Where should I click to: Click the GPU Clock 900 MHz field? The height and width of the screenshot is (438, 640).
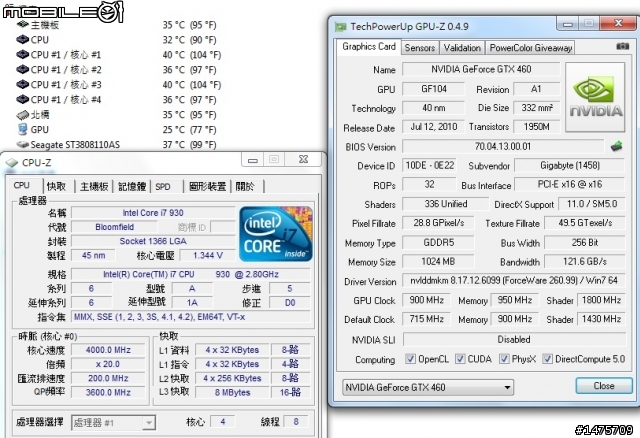427,300
